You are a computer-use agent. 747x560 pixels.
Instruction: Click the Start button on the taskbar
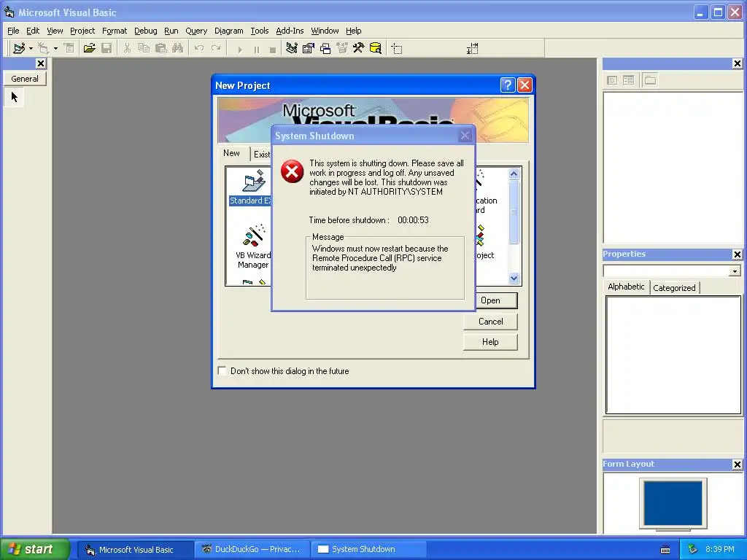pos(34,549)
